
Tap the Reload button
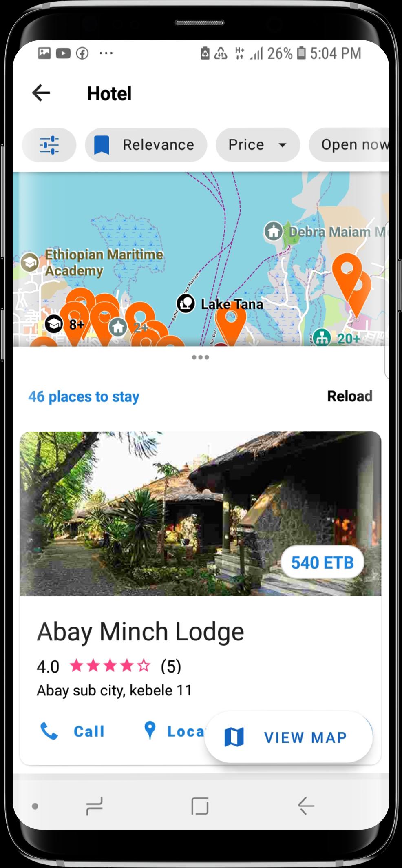click(x=350, y=396)
